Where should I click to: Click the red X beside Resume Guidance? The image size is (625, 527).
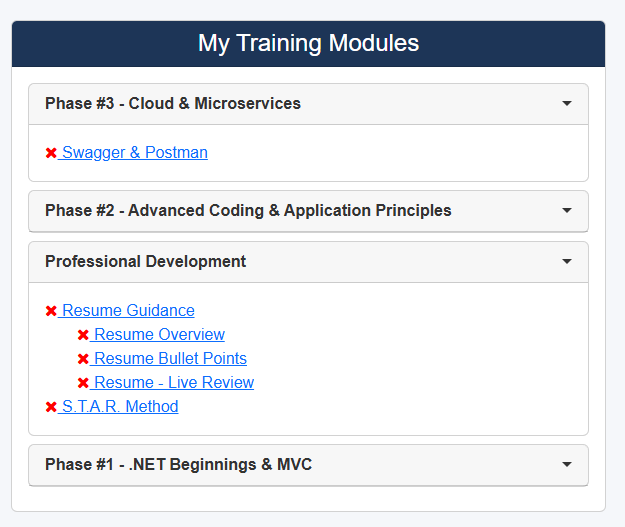tap(51, 311)
